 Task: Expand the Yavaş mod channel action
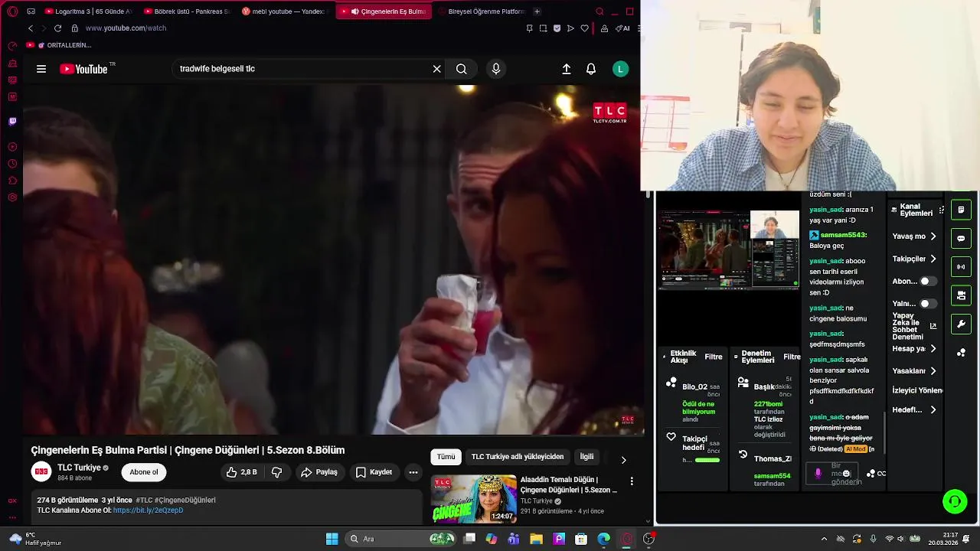click(914, 236)
